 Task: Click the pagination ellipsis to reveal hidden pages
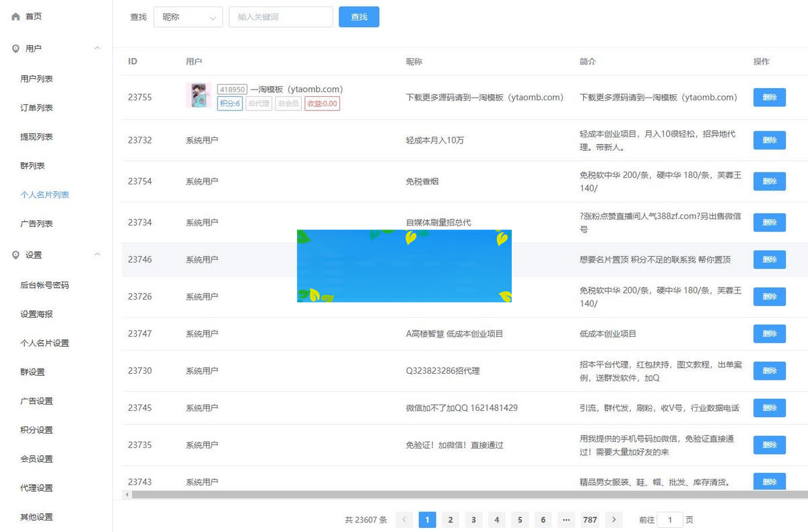[566, 519]
